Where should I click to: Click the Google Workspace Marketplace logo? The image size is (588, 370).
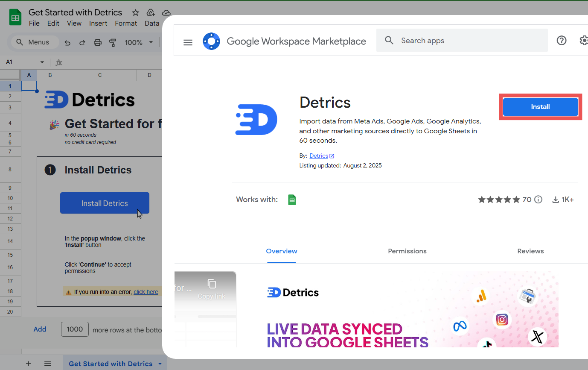pos(211,41)
